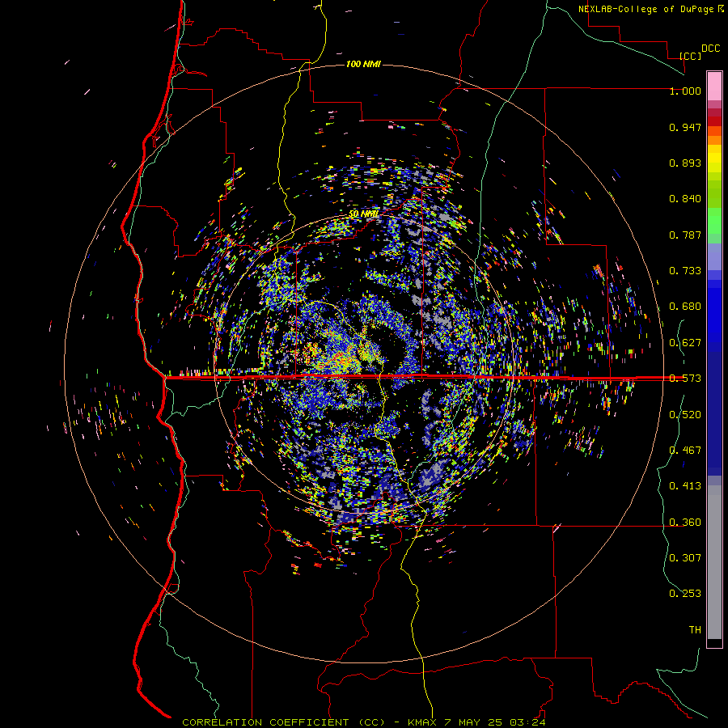Select the 0.947 scale value
The image size is (728, 728).
coord(685,127)
